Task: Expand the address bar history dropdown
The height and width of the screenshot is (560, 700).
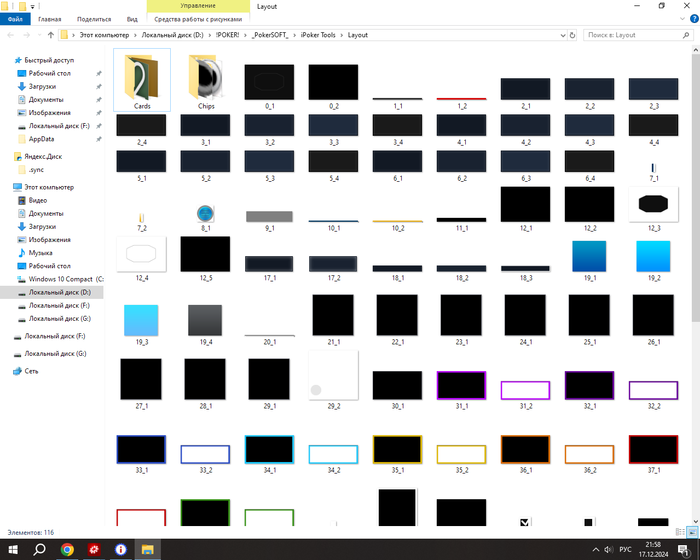Action: click(x=562, y=35)
